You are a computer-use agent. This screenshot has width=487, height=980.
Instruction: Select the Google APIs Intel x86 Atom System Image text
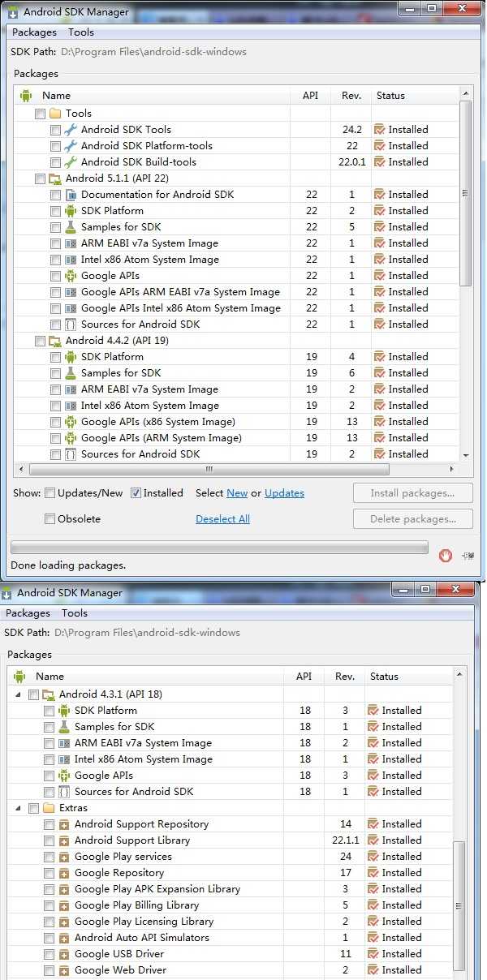[181, 308]
